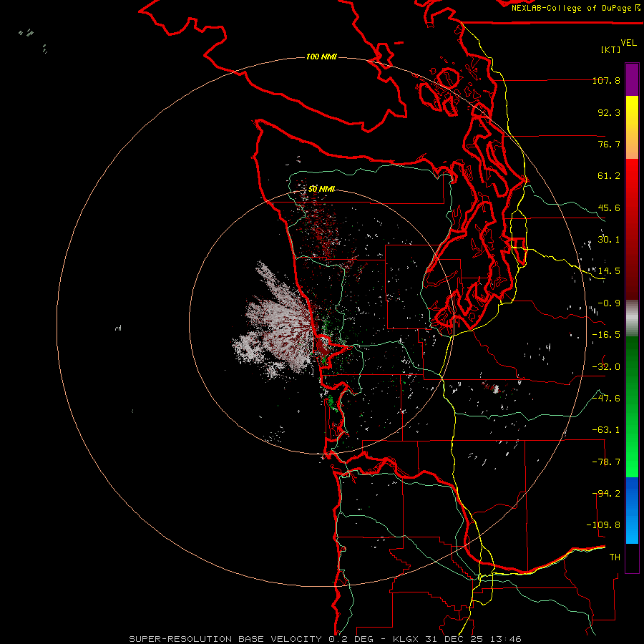The height and width of the screenshot is (644, 644).
Task: Click the [KT] units label
Action: [611, 49]
